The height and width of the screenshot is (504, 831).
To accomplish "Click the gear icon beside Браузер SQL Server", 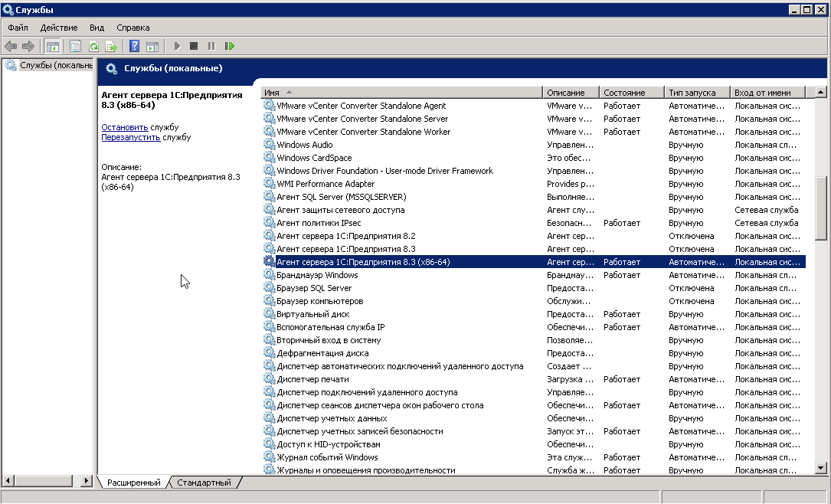I will [x=270, y=288].
